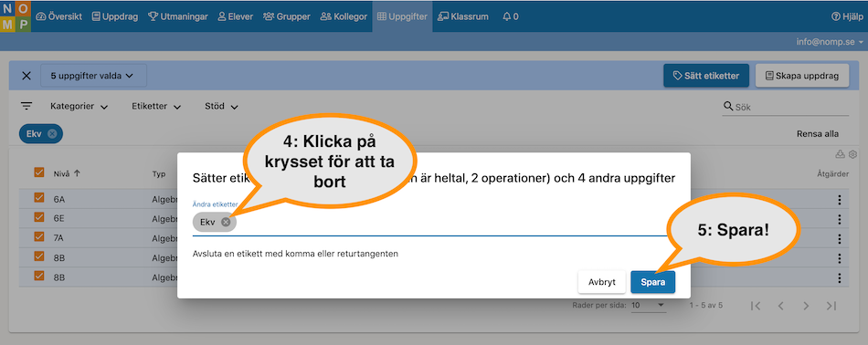868x345 pixels.
Task: Open the Utmaningar section
Action: tap(178, 16)
